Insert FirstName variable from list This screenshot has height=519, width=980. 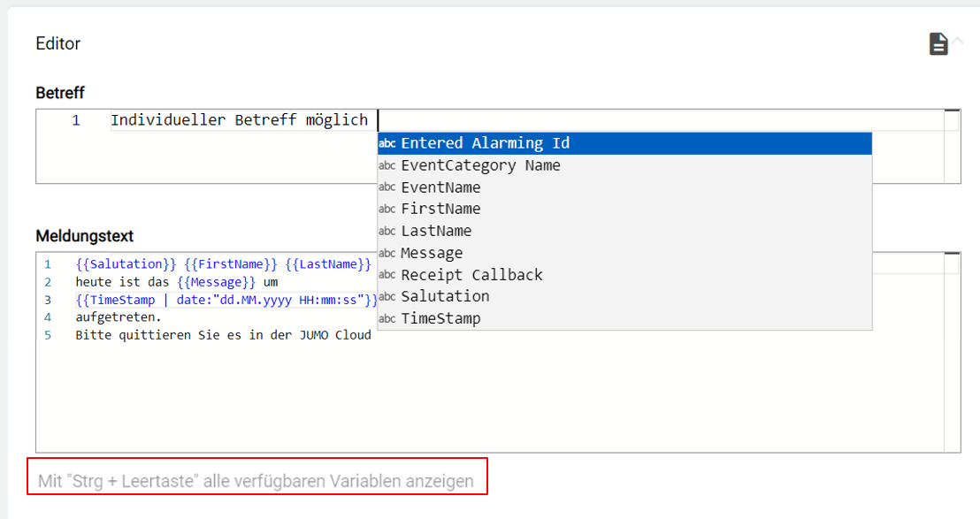[440, 209]
